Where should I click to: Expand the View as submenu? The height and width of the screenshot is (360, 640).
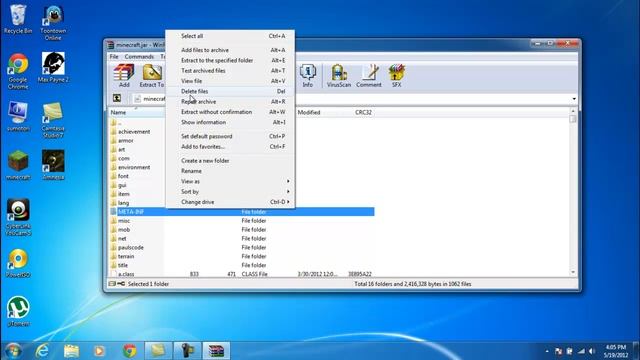[x=231, y=181]
